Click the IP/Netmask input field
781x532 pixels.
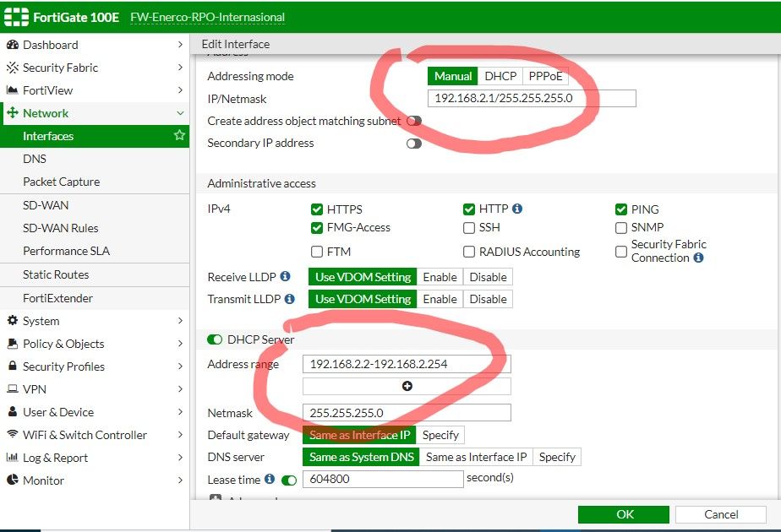pos(532,98)
